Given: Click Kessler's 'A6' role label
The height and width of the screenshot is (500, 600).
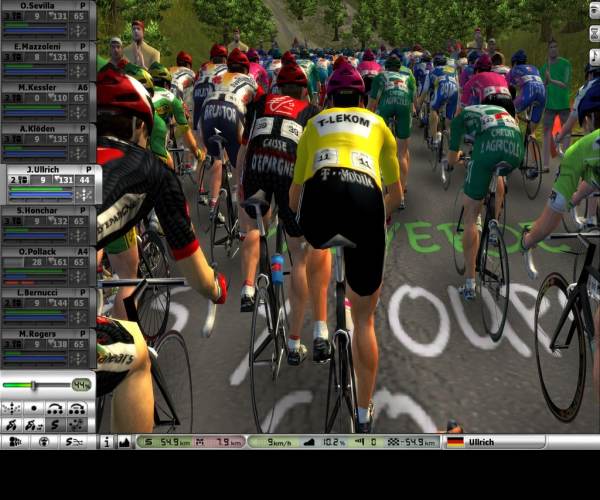Looking at the screenshot, I should [83, 88].
